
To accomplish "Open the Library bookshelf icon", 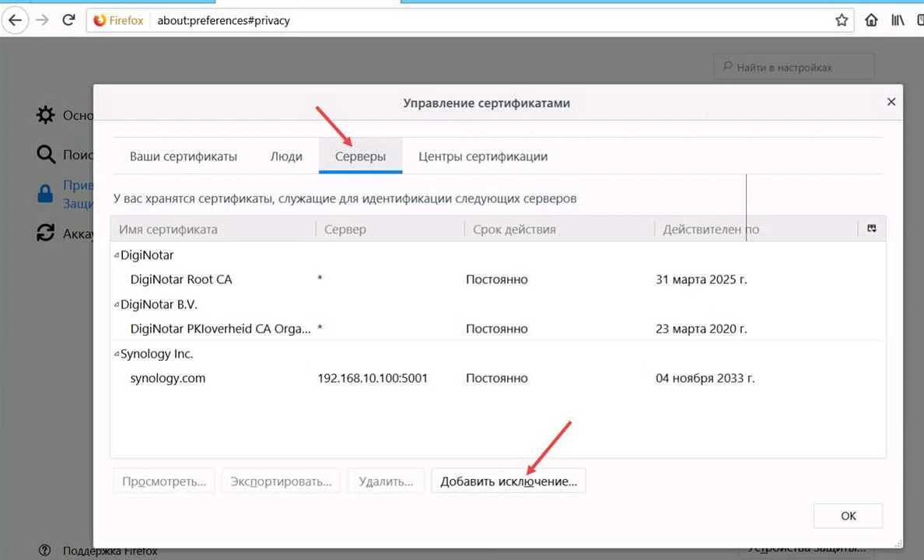I will 898,20.
